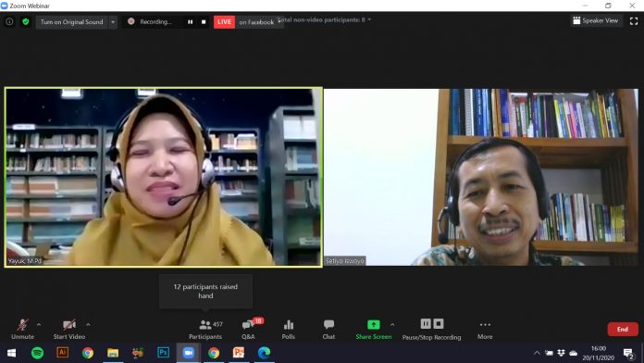Click the red End button
The height and width of the screenshot is (363, 644).
pyautogui.click(x=623, y=330)
